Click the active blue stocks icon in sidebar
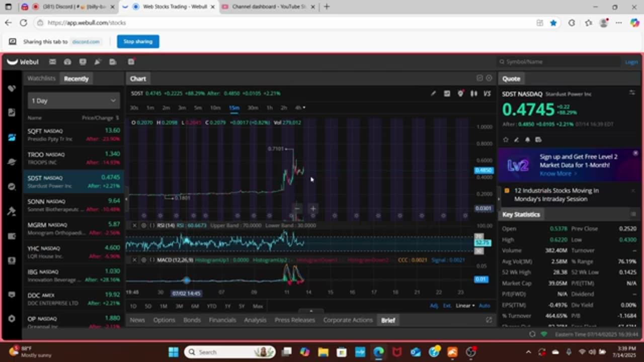Image resolution: width=644 pixels, height=362 pixels. pyautogui.click(x=12, y=137)
